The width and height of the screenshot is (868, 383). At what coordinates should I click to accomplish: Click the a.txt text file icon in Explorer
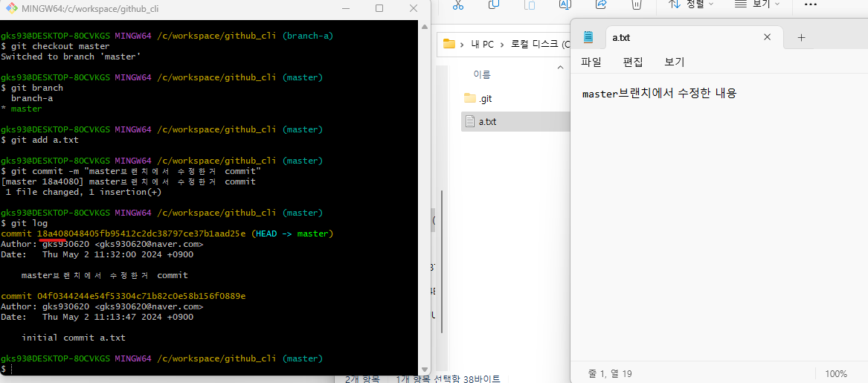pyautogui.click(x=470, y=122)
